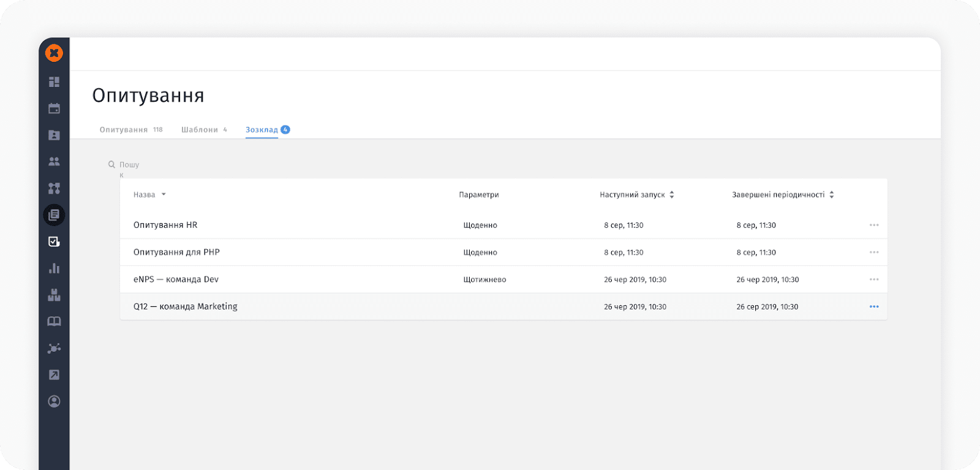Open more options for Опитування HR row
Image resolution: width=980 pixels, height=470 pixels.
point(874,225)
